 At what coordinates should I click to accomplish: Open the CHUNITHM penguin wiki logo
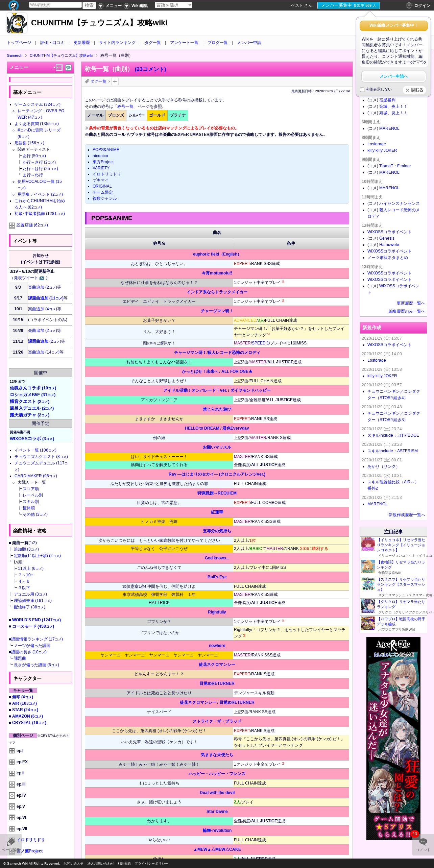[17, 23]
